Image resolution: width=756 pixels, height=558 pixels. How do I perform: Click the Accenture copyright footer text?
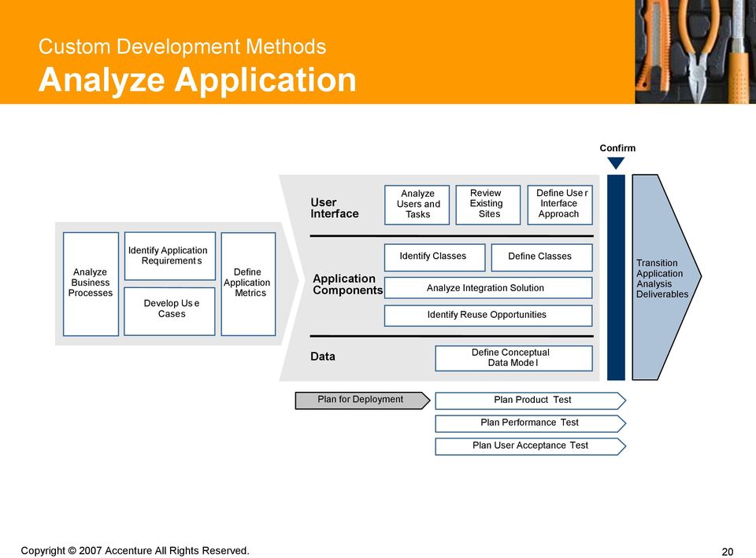tap(135, 550)
